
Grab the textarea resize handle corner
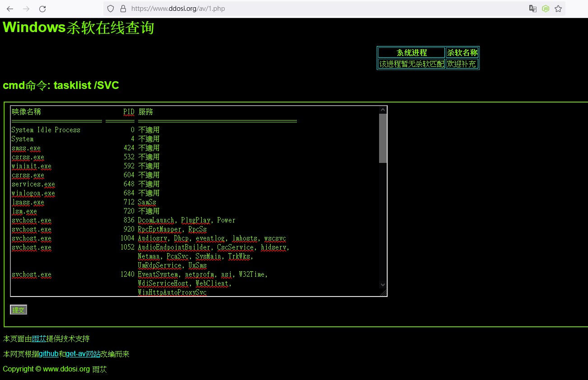(x=383, y=292)
